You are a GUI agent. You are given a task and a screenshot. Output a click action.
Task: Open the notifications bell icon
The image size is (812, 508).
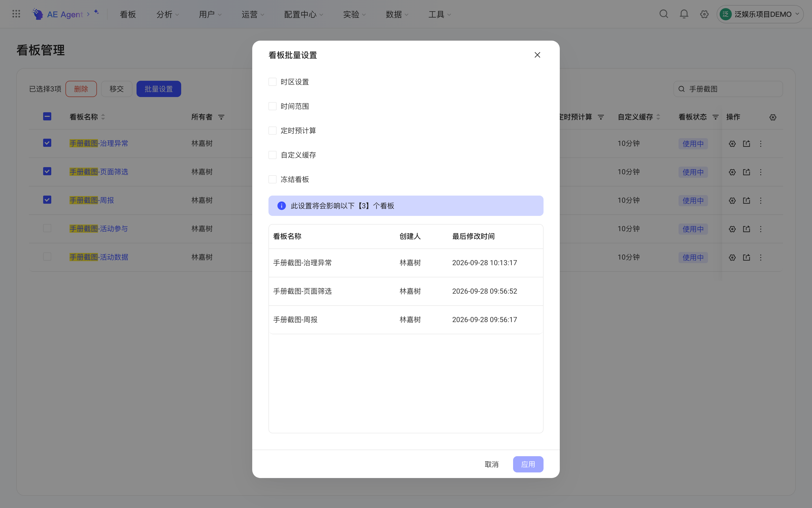[x=684, y=14]
